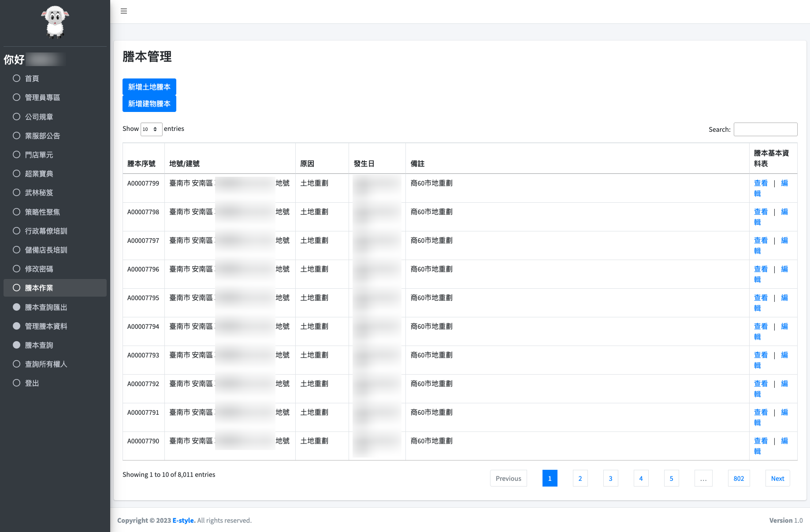Jump to last page 802
810x532 pixels.
(739, 478)
